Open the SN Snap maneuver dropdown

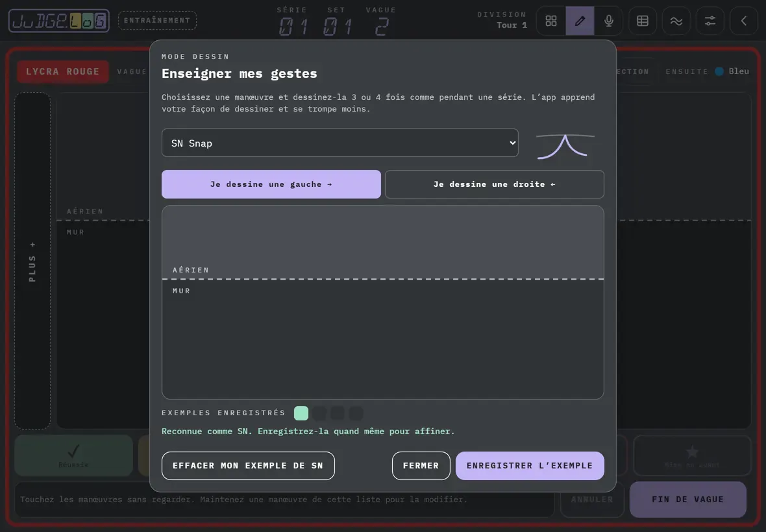tap(340, 143)
